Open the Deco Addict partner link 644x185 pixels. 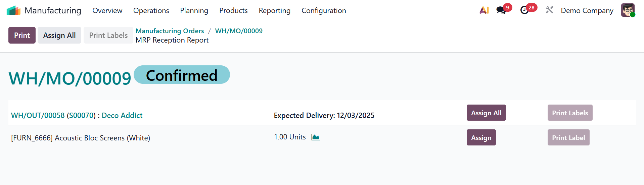pos(122,116)
